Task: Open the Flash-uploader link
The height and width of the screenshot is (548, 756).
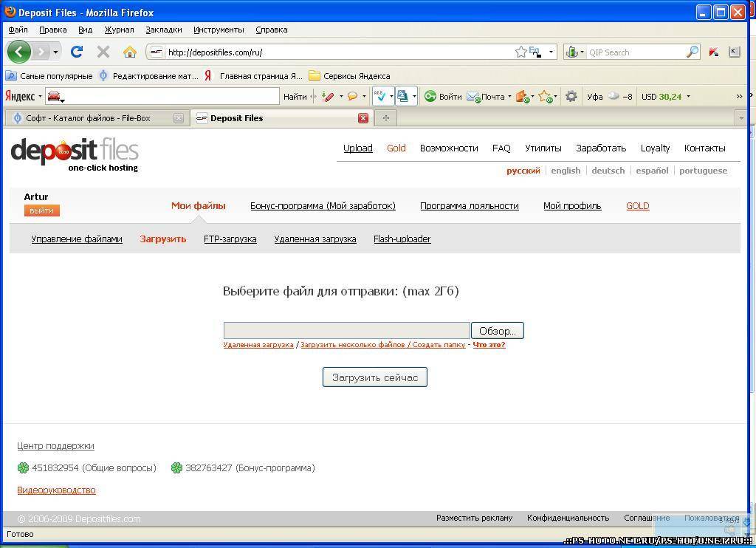Action: 402,239
